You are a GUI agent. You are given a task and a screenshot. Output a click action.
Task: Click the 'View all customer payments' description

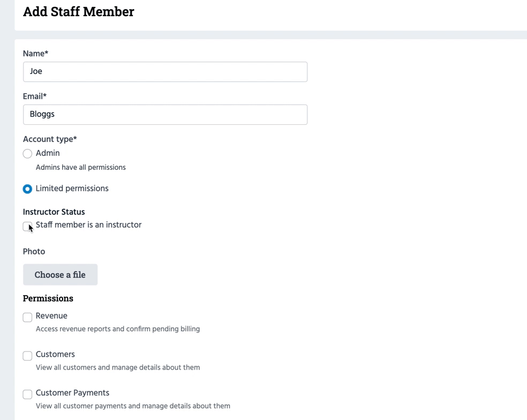click(133, 406)
